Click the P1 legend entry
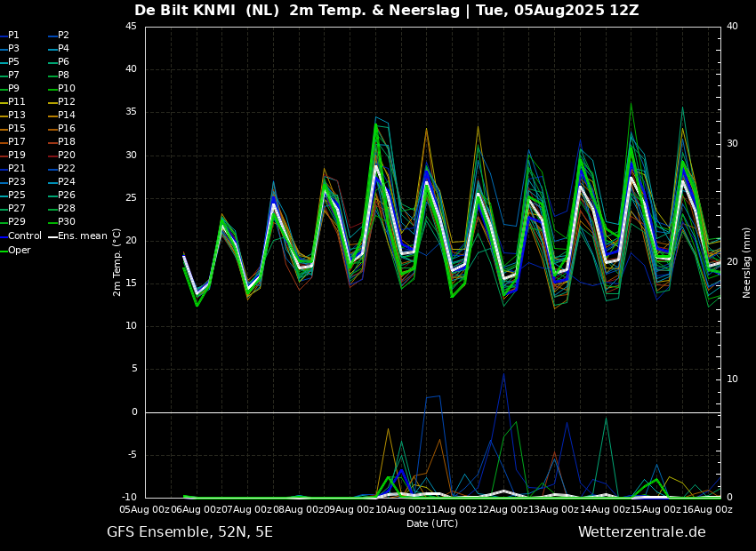Screen dimensions: 756x551 pos(13,36)
